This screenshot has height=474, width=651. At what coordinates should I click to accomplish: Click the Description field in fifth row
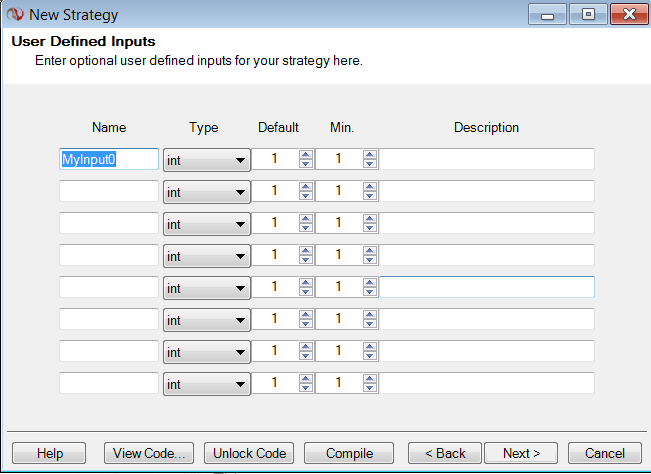pos(487,287)
